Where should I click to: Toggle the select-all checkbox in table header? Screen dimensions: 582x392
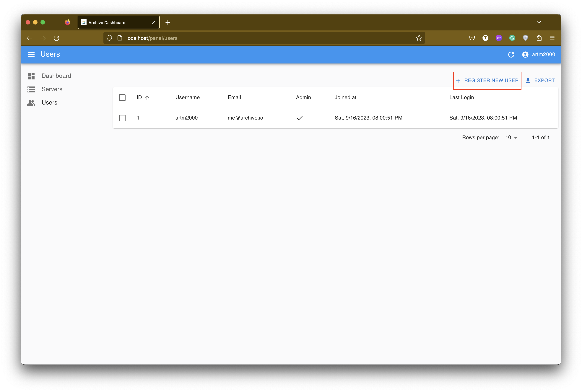[122, 97]
